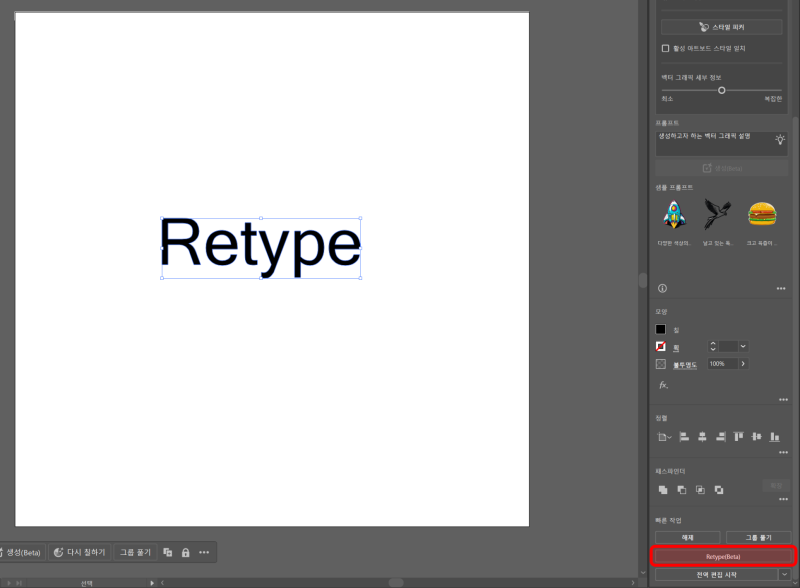Click the info circle icon above Appearance
This screenshot has height=588, width=800.
pyautogui.click(x=661, y=289)
